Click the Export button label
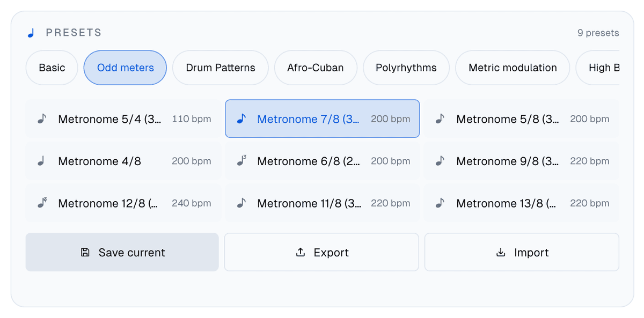This screenshot has width=644, height=318. [331, 253]
